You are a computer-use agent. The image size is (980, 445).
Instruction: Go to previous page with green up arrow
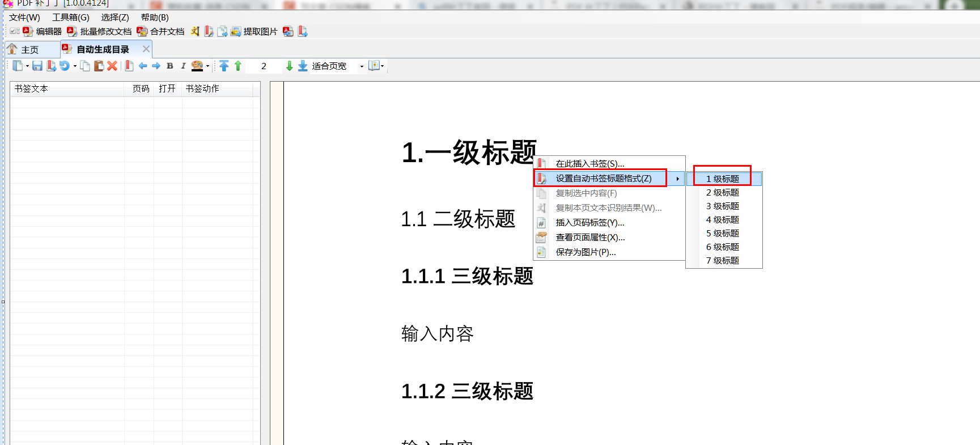pos(238,66)
